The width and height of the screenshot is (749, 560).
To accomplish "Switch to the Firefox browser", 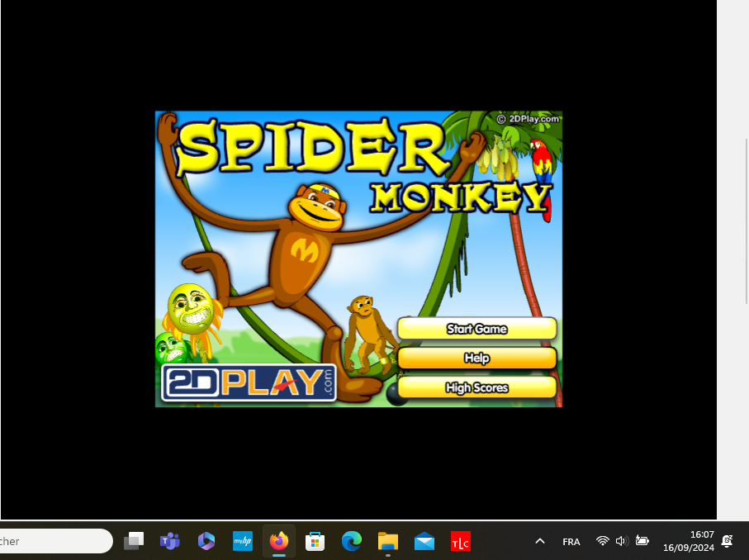I will tap(279, 541).
